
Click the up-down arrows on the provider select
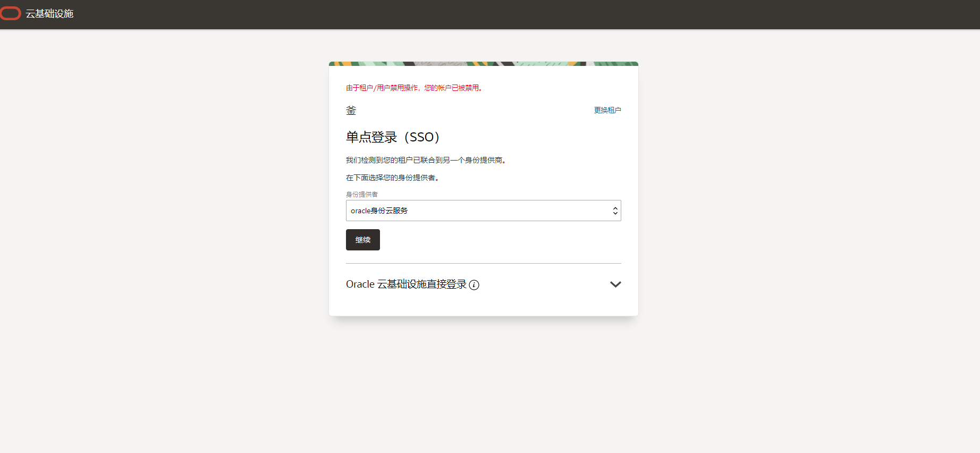tap(615, 211)
